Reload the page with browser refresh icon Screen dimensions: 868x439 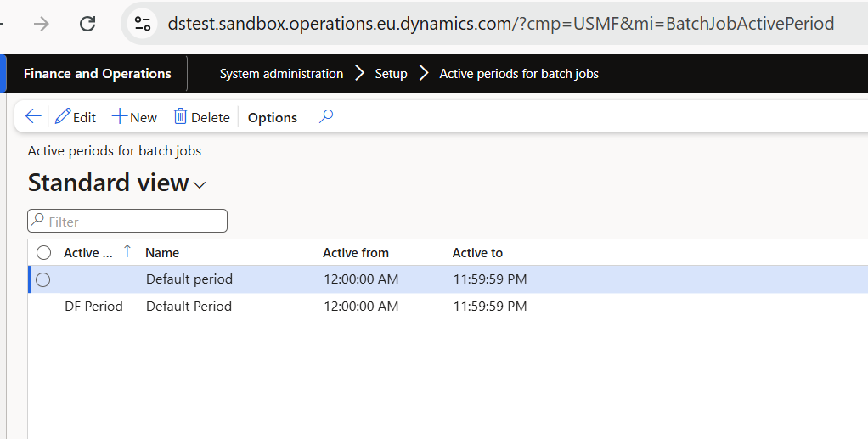[87, 24]
